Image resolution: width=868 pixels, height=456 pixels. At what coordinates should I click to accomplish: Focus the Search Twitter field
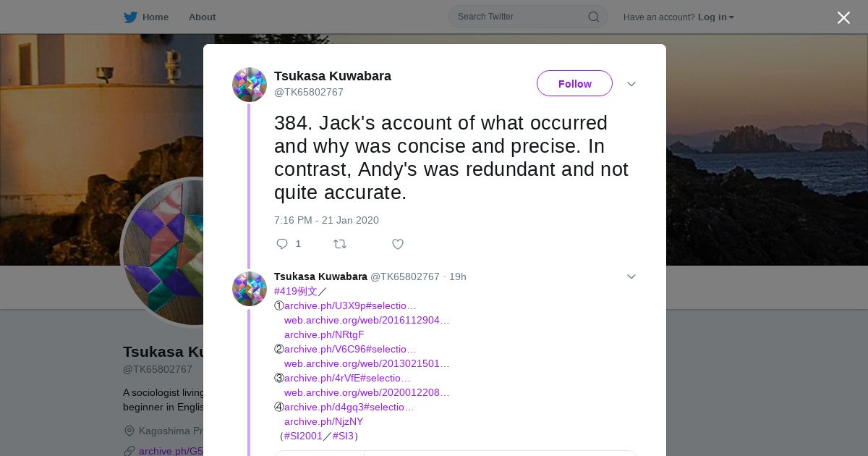click(x=528, y=17)
